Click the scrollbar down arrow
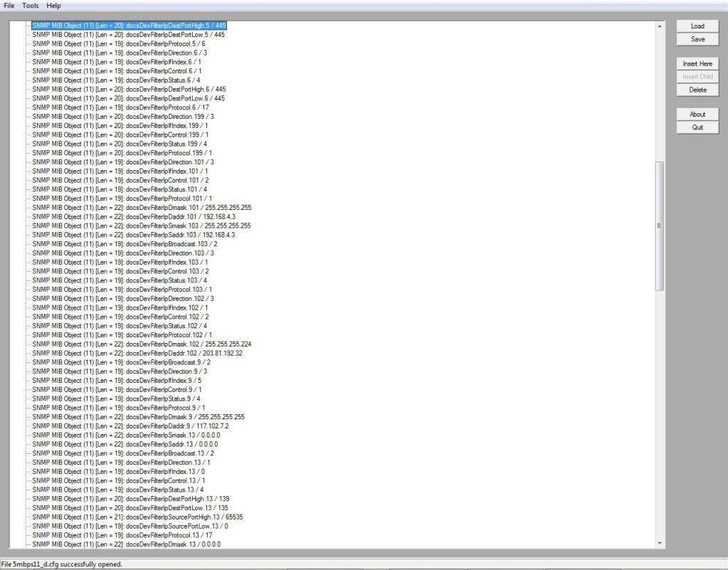 pyautogui.click(x=659, y=543)
